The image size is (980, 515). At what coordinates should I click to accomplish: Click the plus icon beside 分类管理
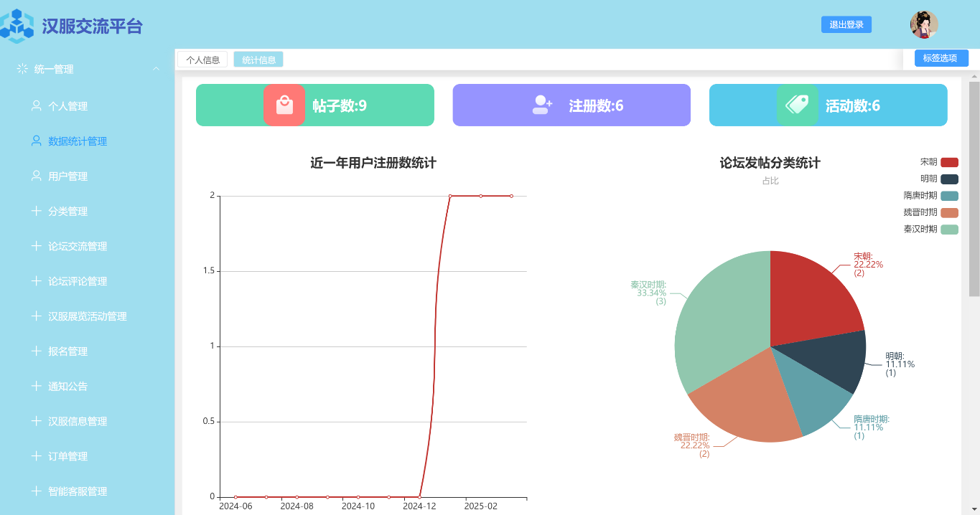tap(36, 211)
